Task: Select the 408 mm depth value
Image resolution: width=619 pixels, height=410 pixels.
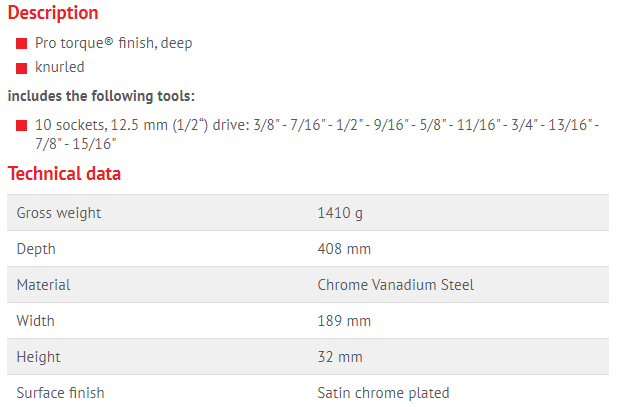Action: coord(344,249)
